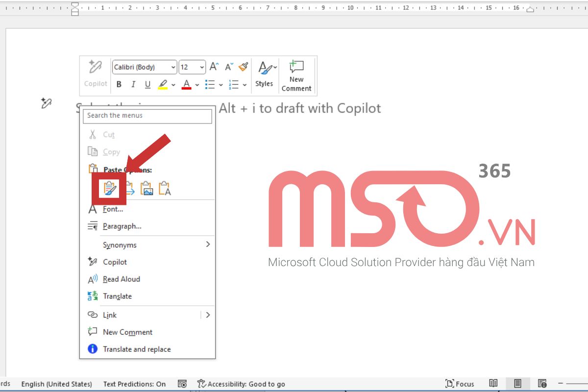Click Grow Font icon in mini toolbar
Screen dimensions: 588x392
[x=214, y=67]
